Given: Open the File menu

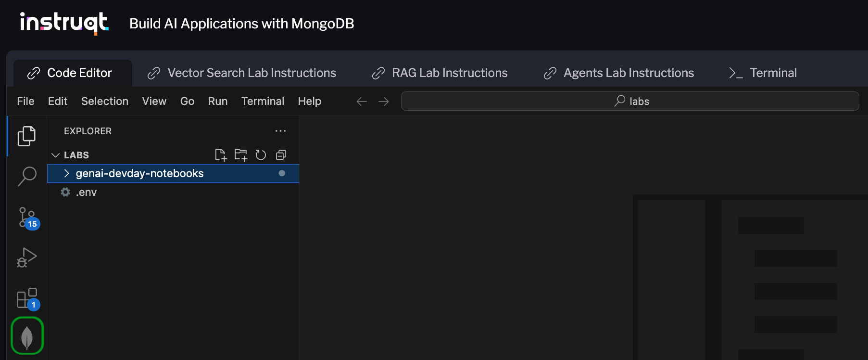Looking at the screenshot, I should click(25, 101).
